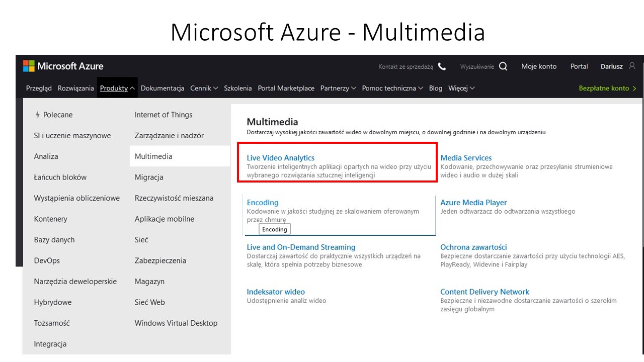Select Magazyn category
This screenshot has width=644, height=362.
(x=149, y=282)
